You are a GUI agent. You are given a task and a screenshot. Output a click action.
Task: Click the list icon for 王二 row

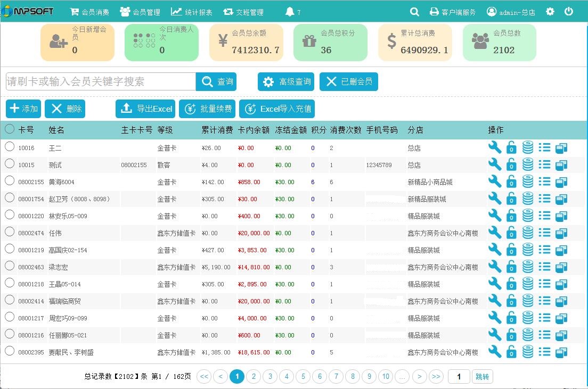point(544,147)
